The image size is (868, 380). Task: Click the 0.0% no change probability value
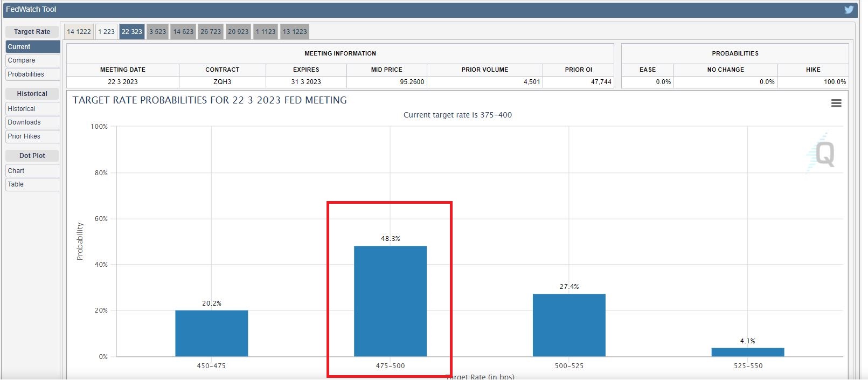pos(767,82)
